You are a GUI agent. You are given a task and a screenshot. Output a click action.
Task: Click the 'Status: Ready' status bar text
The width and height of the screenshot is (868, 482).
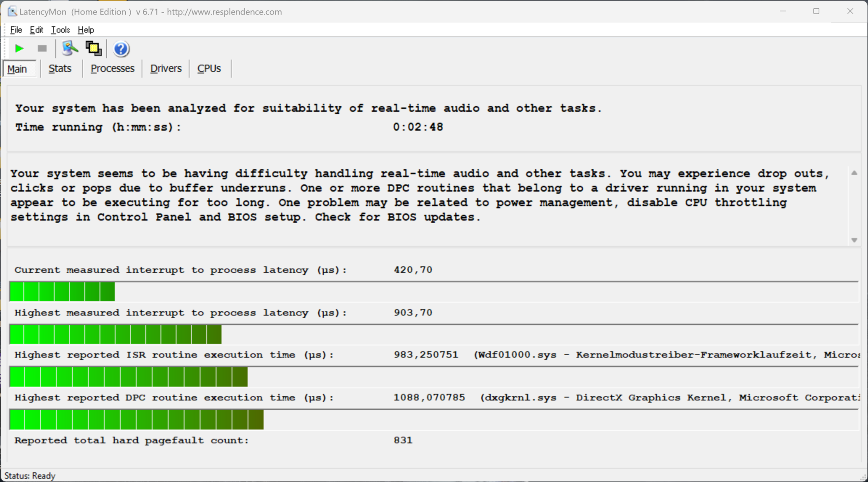(30, 476)
